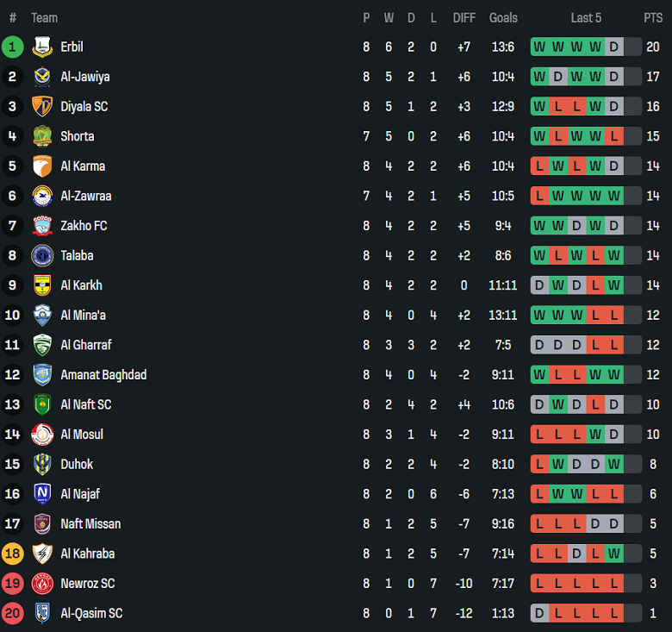This screenshot has width=672, height=632.
Task: Click the Last 5 column header
Action: 586,17
